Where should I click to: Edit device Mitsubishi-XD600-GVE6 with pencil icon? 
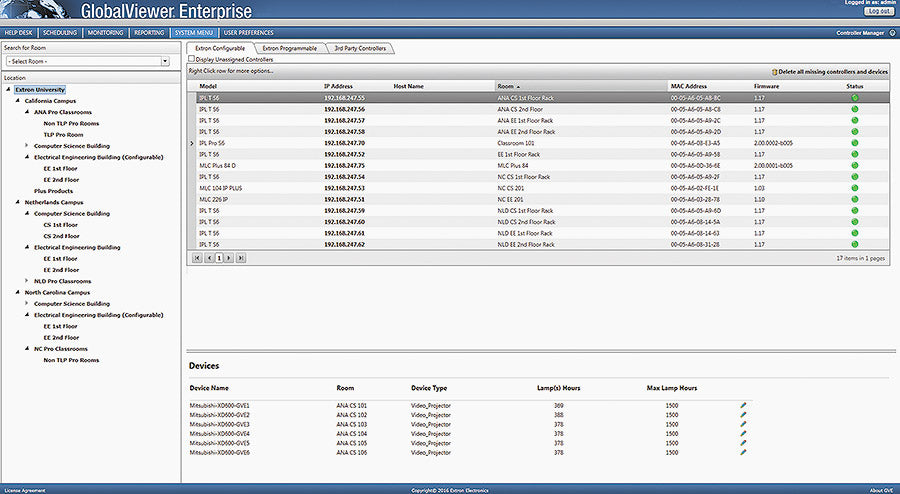tap(743, 452)
